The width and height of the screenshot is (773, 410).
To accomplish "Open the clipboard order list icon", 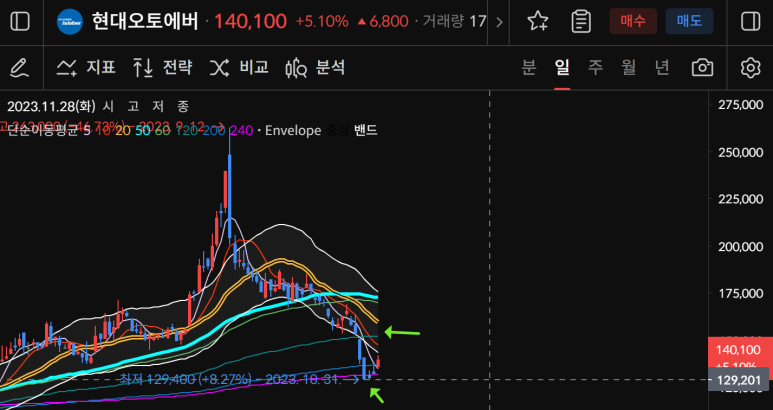I will pyautogui.click(x=581, y=22).
